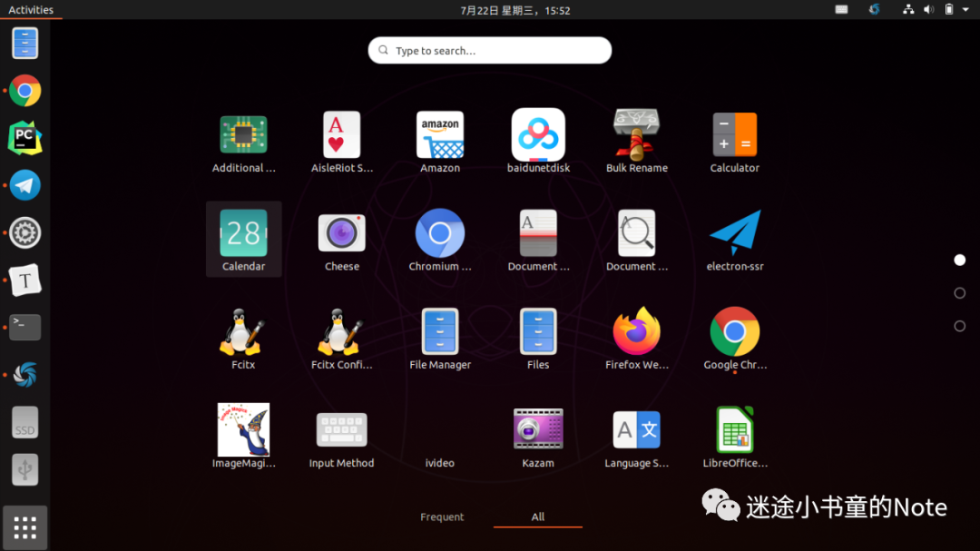Switch to the All tab
The image size is (980, 551).
pyautogui.click(x=537, y=517)
